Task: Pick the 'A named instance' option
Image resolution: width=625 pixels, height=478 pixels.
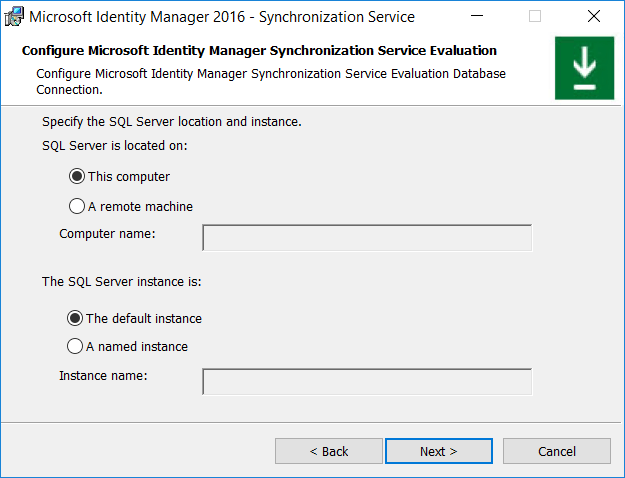Action: coord(74,347)
